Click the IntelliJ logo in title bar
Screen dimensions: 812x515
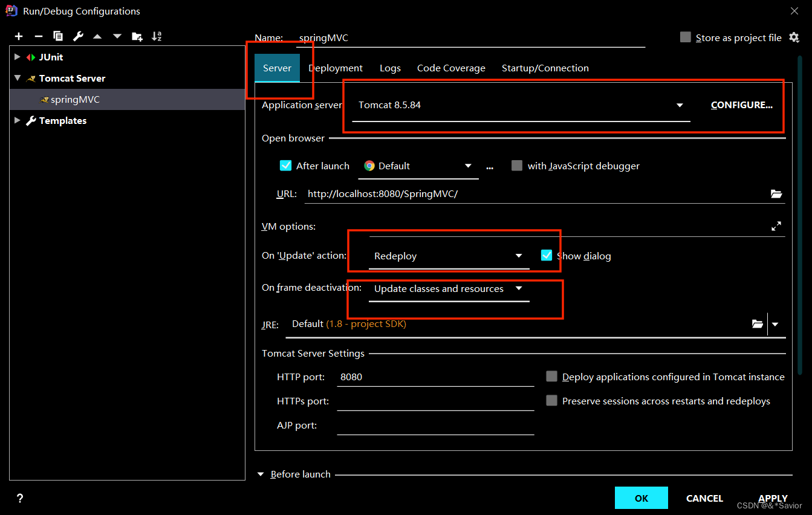(x=11, y=10)
